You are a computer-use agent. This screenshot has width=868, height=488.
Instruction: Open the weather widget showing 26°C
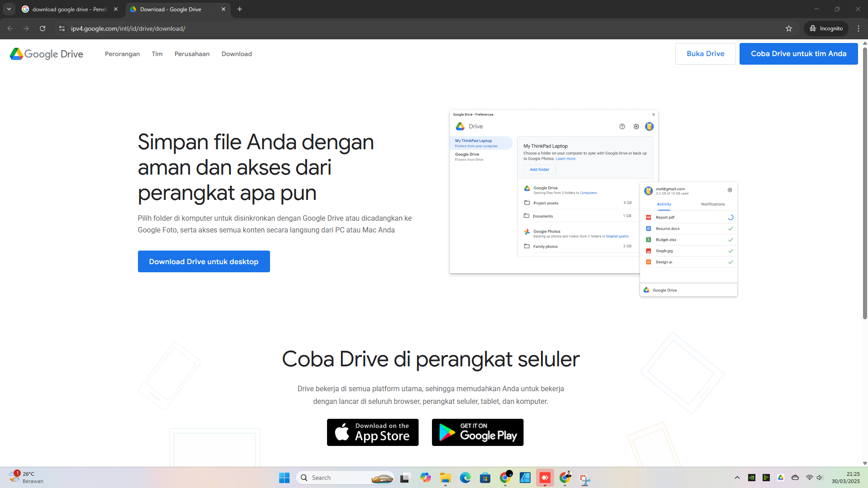coord(26,477)
